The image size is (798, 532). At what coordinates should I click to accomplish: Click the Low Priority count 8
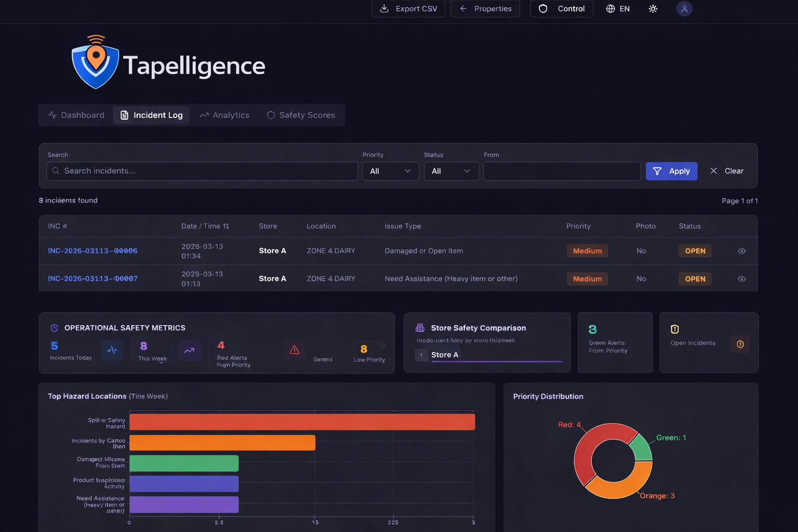364,349
